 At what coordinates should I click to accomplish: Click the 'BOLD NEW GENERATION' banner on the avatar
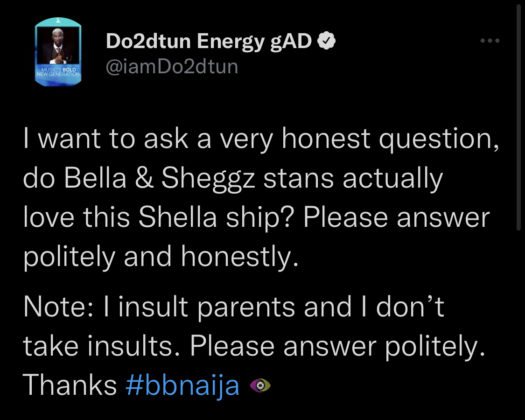(58, 71)
